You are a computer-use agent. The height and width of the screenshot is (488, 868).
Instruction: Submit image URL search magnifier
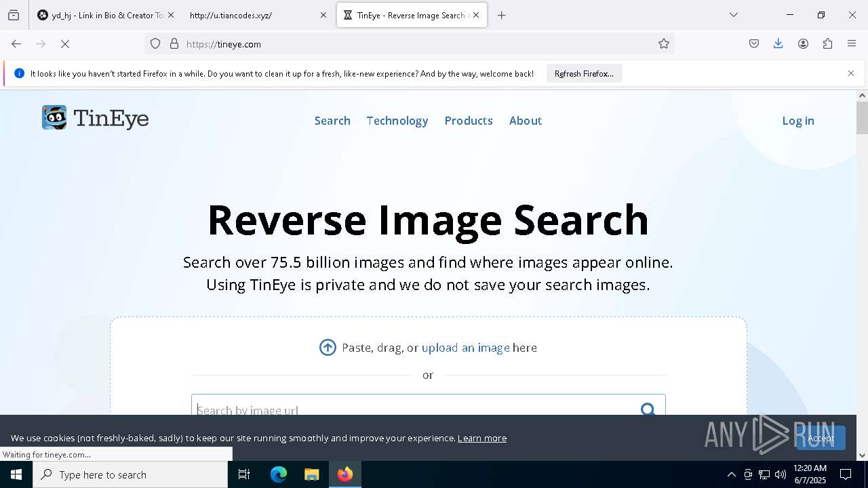[x=648, y=409]
